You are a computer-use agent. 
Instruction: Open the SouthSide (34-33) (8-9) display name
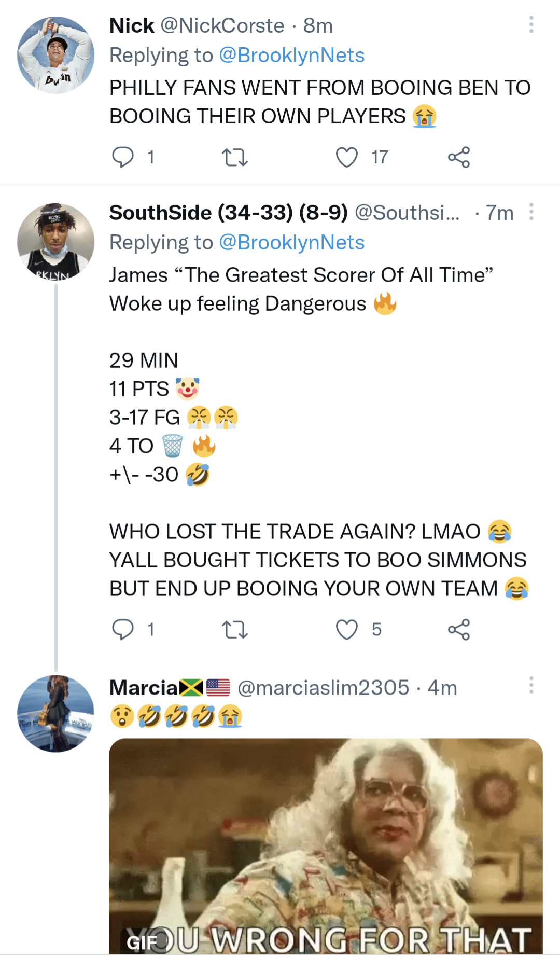[x=228, y=213]
